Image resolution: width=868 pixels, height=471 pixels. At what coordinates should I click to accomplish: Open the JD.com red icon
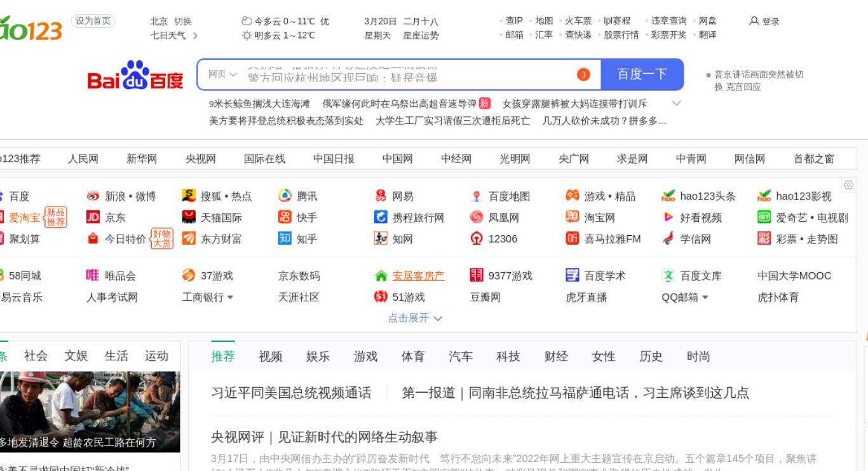coord(93,217)
